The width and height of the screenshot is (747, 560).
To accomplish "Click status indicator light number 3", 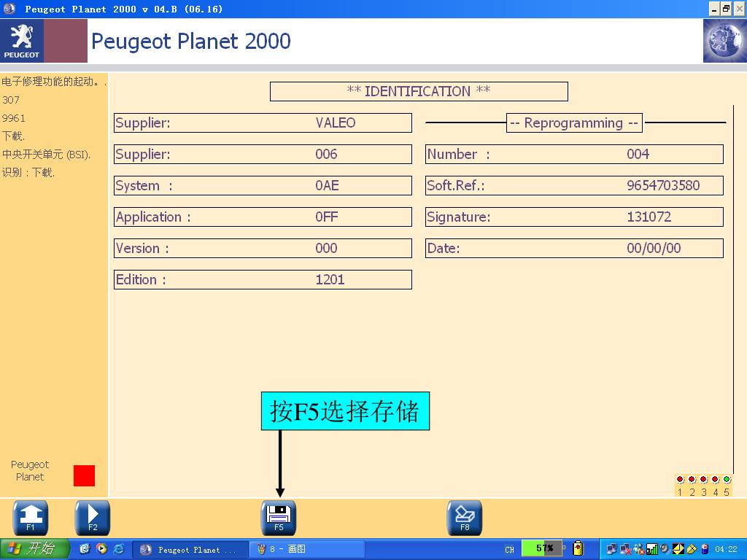I will (704, 480).
